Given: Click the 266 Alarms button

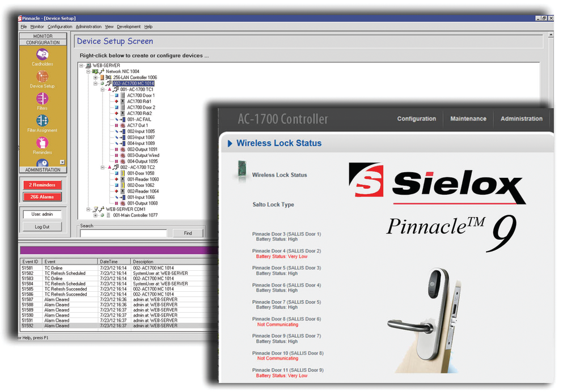Looking at the screenshot, I should coord(43,197).
